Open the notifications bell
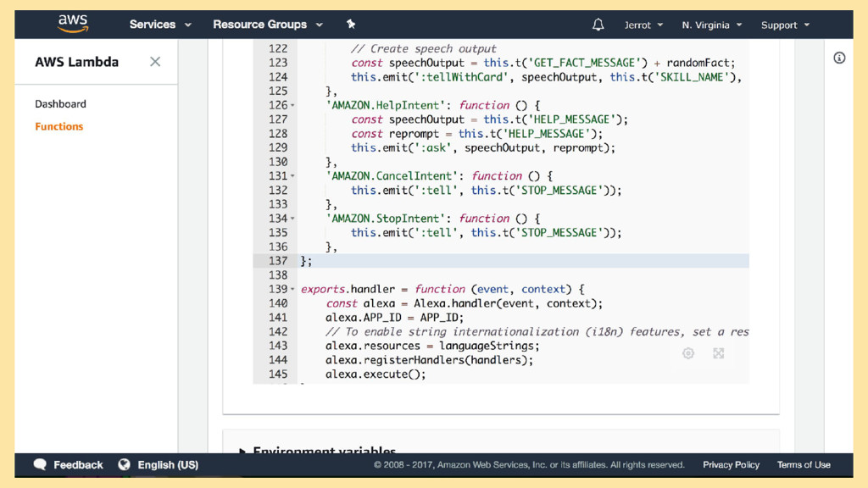This screenshot has width=868, height=488. [598, 25]
